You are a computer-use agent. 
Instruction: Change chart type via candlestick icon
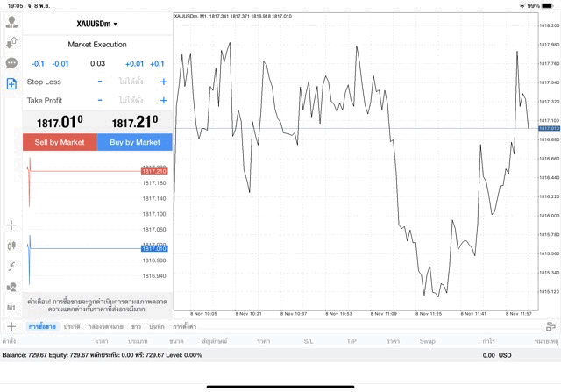[12, 246]
